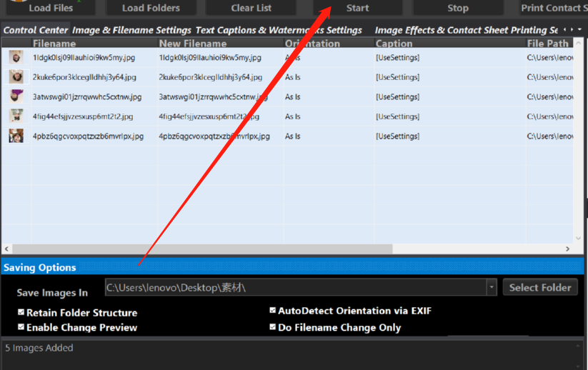Image resolution: width=588 pixels, height=370 pixels.
Task: Open the Image & Filename Settings tab
Action: [131, 30]
